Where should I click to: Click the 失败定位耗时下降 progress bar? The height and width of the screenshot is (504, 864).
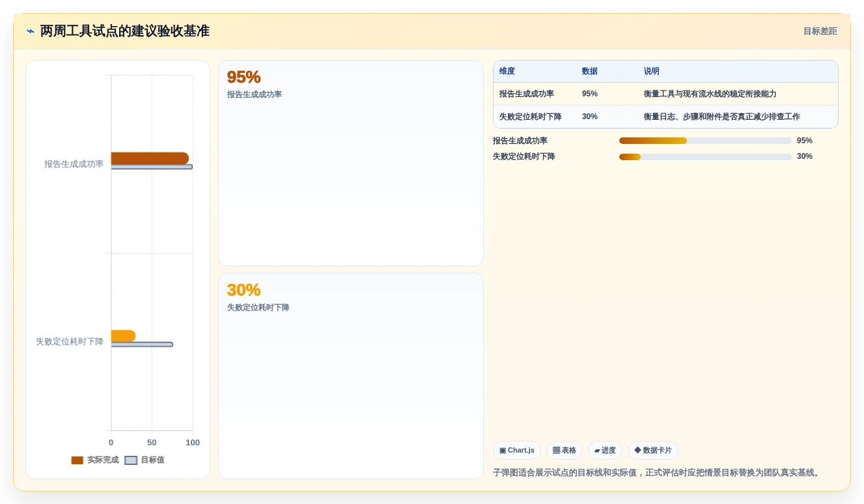(x=705, y=157)
